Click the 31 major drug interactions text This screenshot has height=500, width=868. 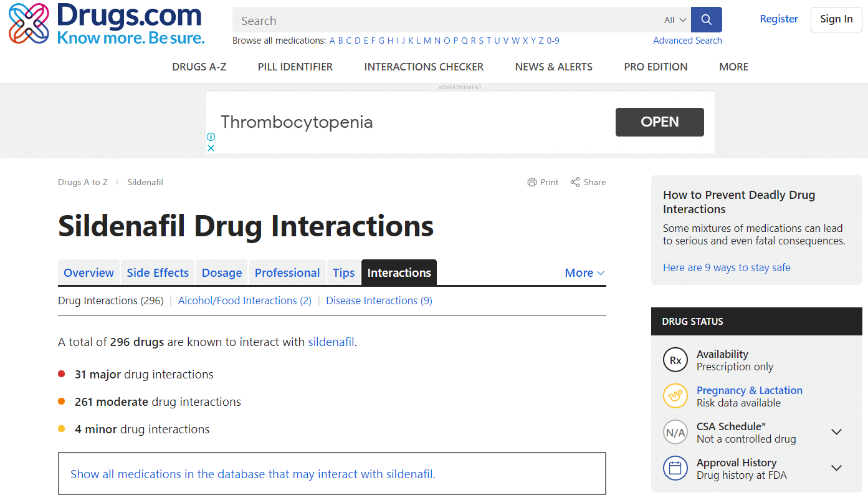point(144,375)
